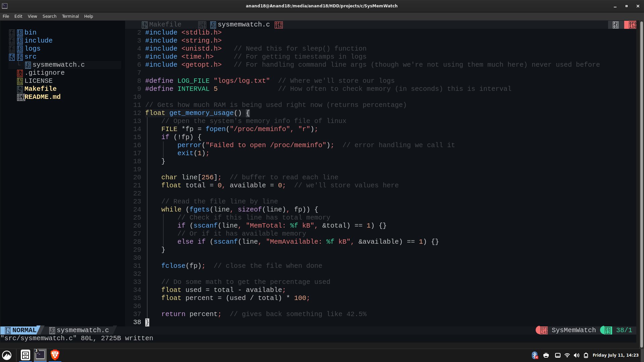The height and width of the screenshot is (362, 644).
Task: Open the Search menu
Action: 49,16
